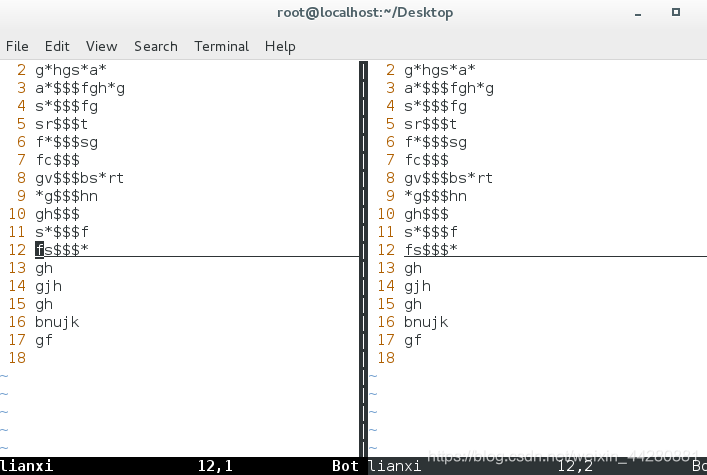Click empty line 18 in left pane
707x475 pixels.
coord(180,358)
